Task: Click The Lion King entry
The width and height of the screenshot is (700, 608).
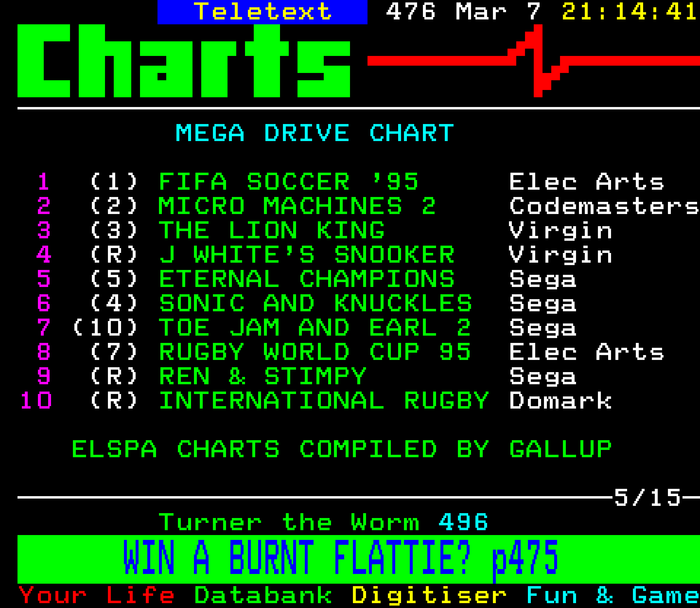Action: (x=272, y=230)
